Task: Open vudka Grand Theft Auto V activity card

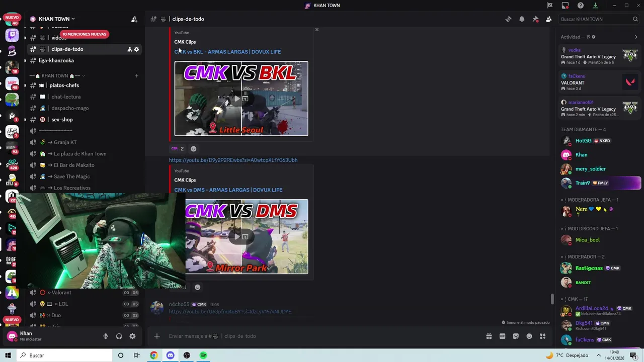Action: (x=600, y=56)
